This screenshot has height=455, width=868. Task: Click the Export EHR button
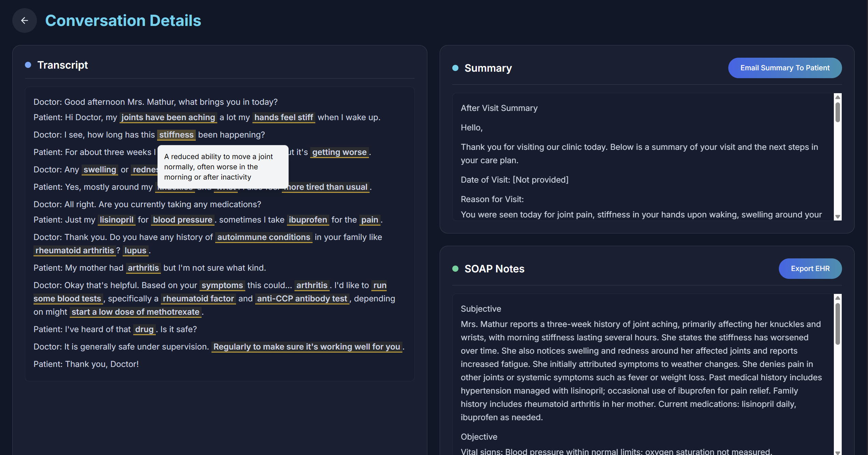(810, 269)
